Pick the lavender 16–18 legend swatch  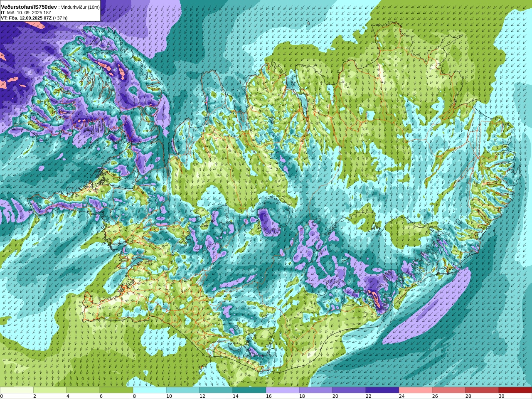pos(283,390)
